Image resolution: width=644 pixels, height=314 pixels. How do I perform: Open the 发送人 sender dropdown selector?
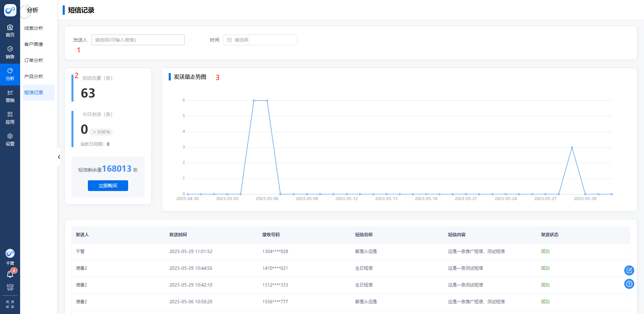pos(138,40)
